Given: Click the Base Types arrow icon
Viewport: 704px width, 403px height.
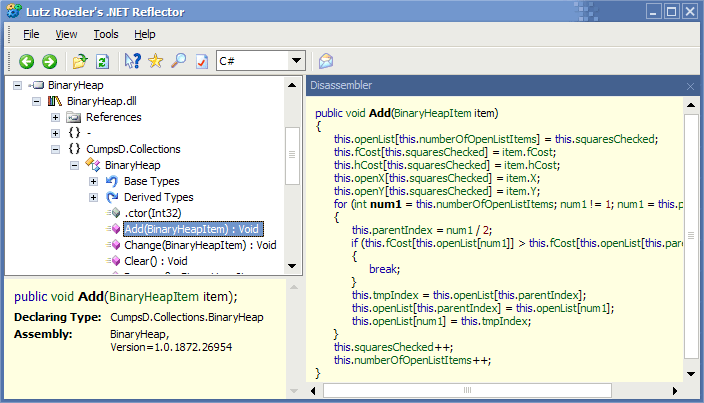Looking at the screenshot, I should (111, 181).
